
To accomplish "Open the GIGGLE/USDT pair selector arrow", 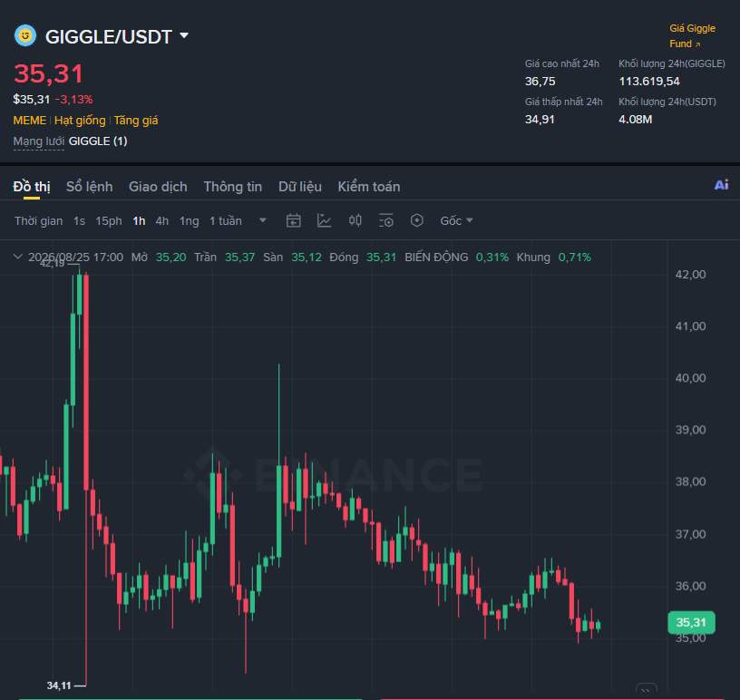I will point(184,36).
